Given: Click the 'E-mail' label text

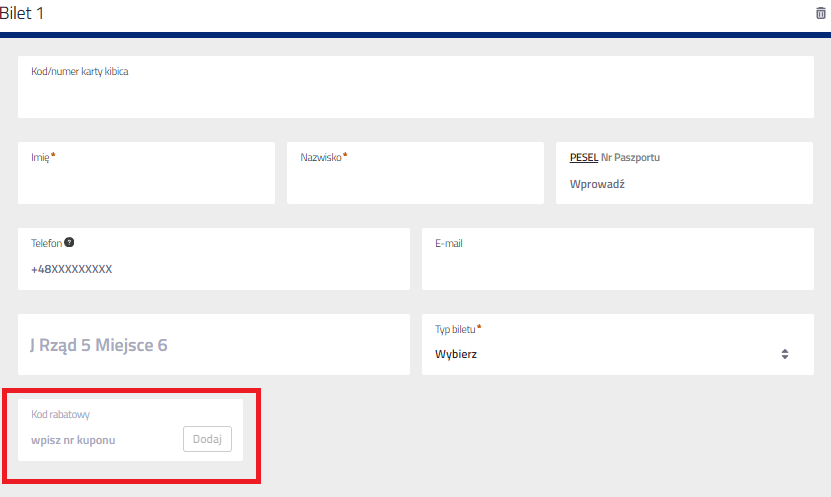Looking at the screenshot, I should pos(448,243).
